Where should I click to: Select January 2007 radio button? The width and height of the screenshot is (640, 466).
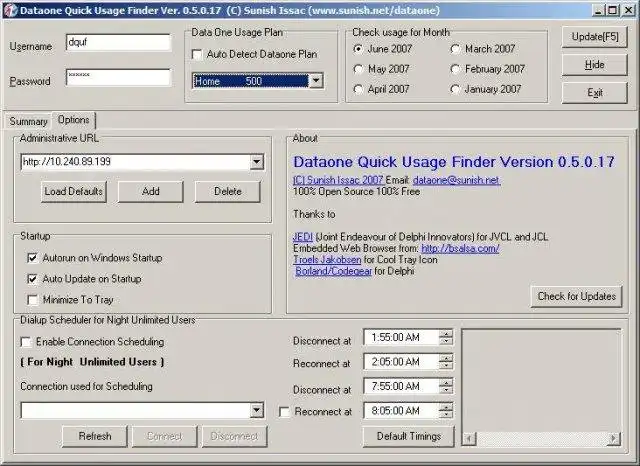(x=455, y=89)
